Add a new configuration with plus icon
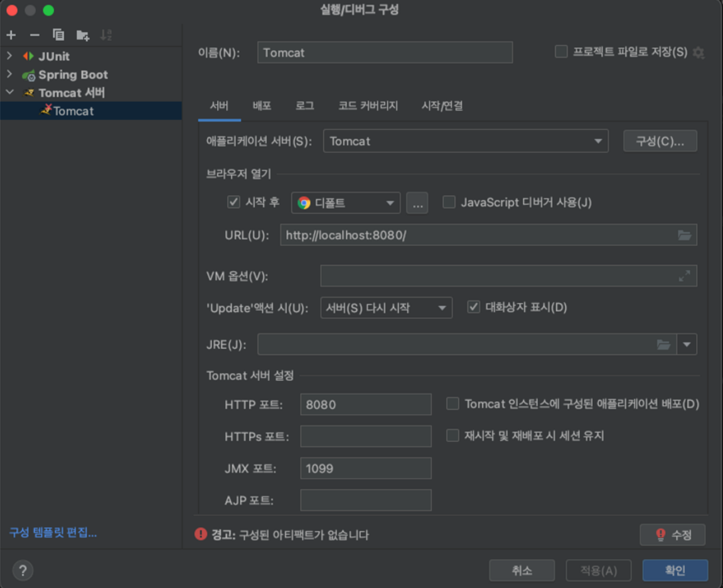The width and height of the screenshot is (723, 588). tap(11, 35)
